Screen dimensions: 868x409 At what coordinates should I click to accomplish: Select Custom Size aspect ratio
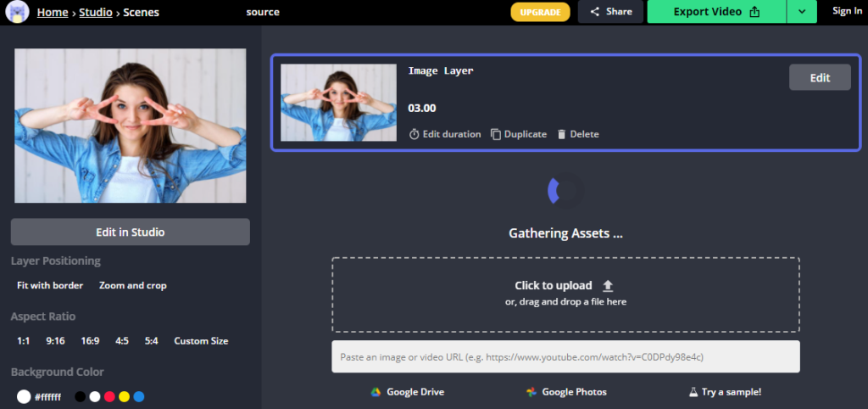point(201,341)
